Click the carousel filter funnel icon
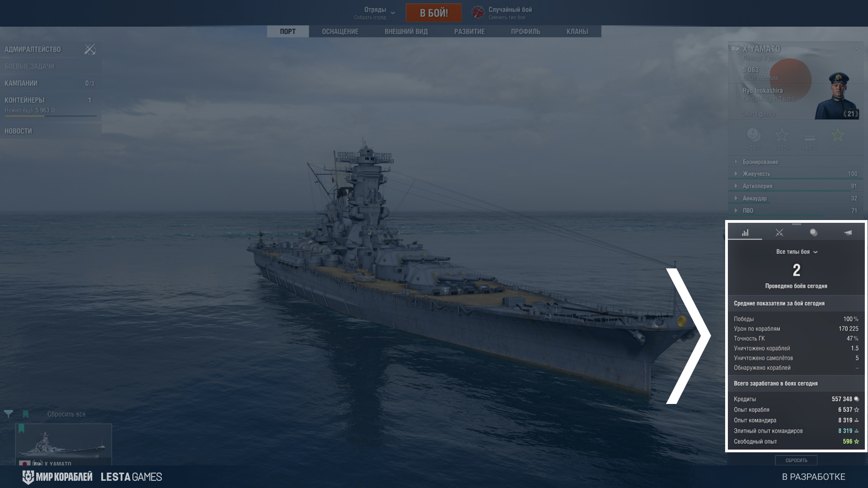 click(9, 413)
